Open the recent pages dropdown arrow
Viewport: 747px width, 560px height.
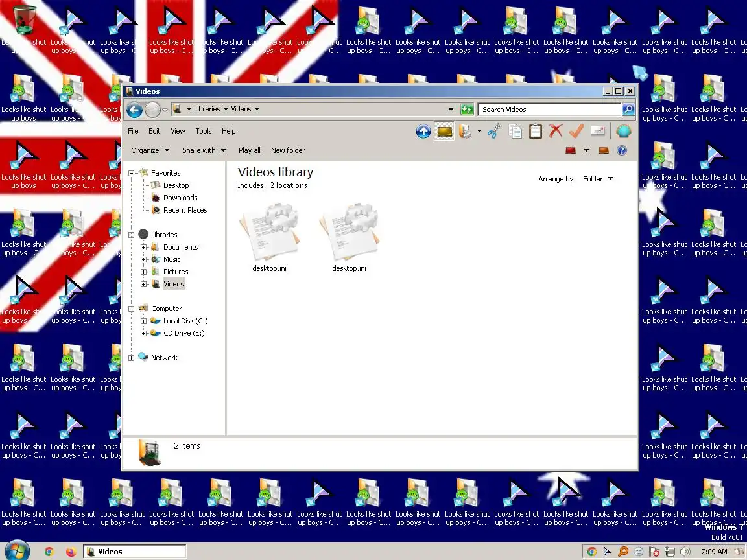pos(165,110)
